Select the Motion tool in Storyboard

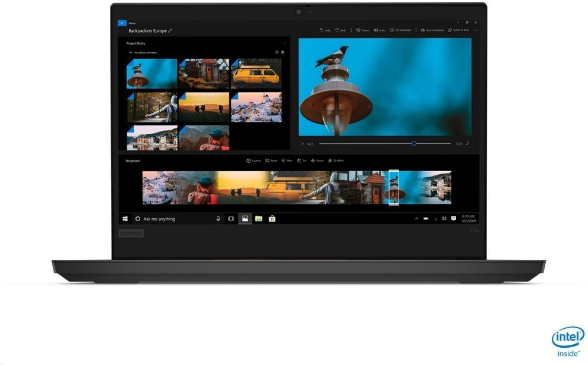coord(317,161)
